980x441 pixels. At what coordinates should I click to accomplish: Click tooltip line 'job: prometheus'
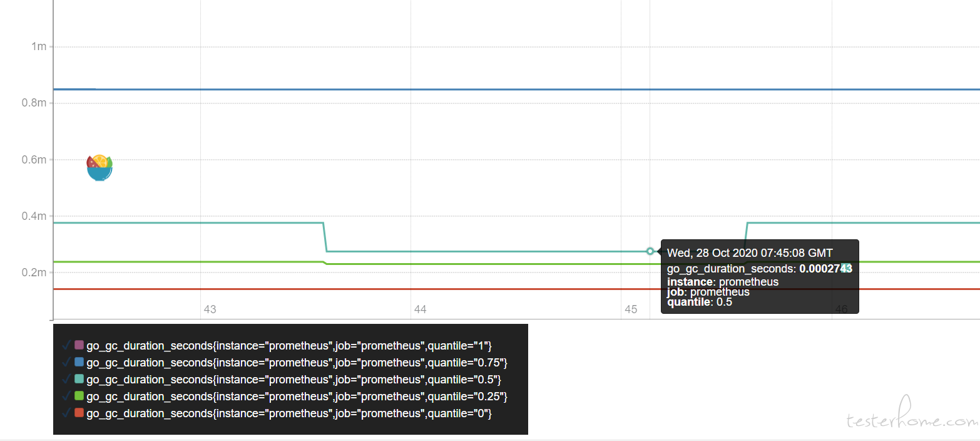[x=708, y=292]
